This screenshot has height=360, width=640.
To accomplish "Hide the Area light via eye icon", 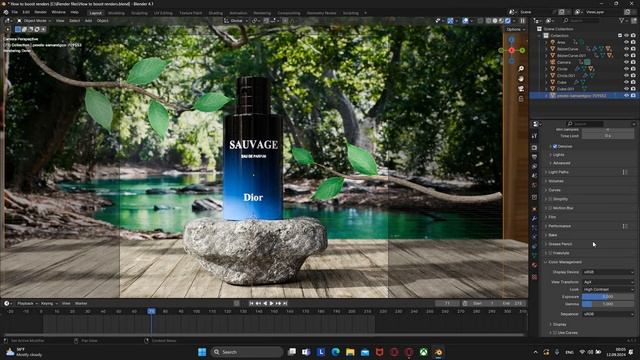I will pyautogui.click(x=626, y=42).
